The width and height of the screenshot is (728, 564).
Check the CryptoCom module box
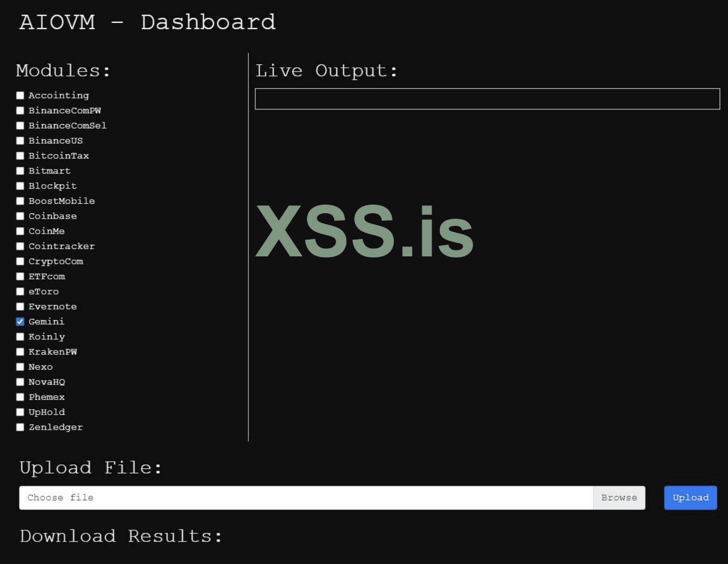20,261
